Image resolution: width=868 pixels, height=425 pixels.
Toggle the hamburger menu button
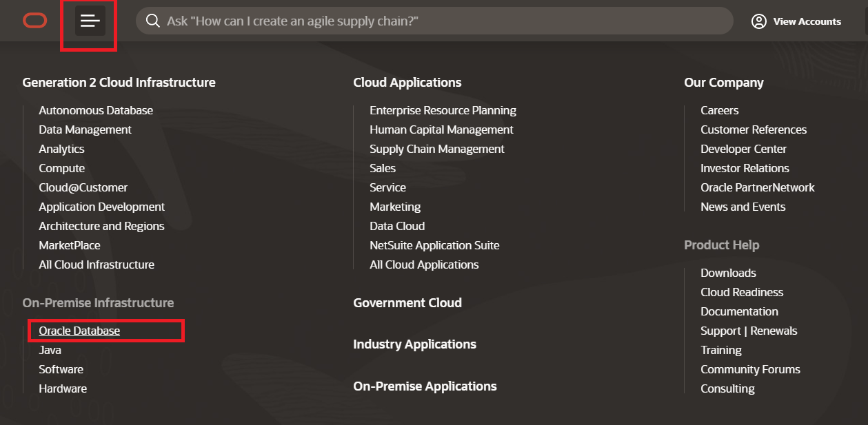click(x=90, y=21)
